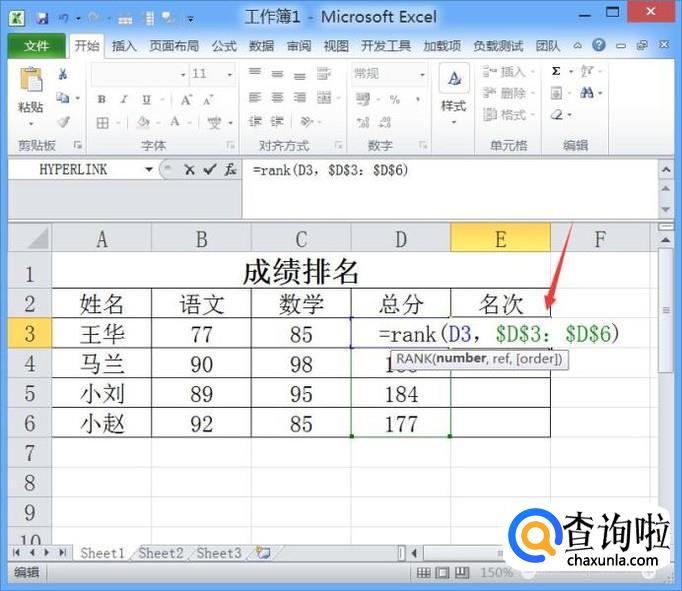The image size is (682, 591).
Task: Click the Fill down icon
Action: click(556, 93)
